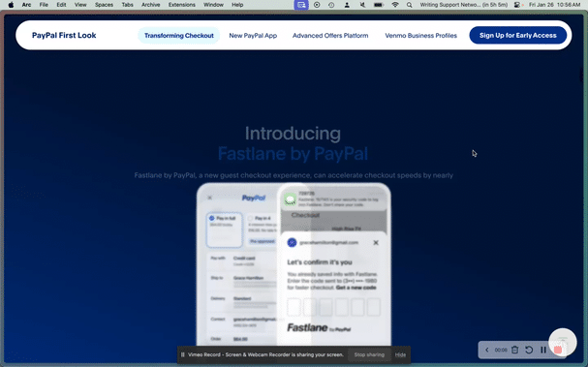The width and height of the screenshot is (588, 367).
Task: Click the sharing bar drag handle icon
Action: [183, 354]
